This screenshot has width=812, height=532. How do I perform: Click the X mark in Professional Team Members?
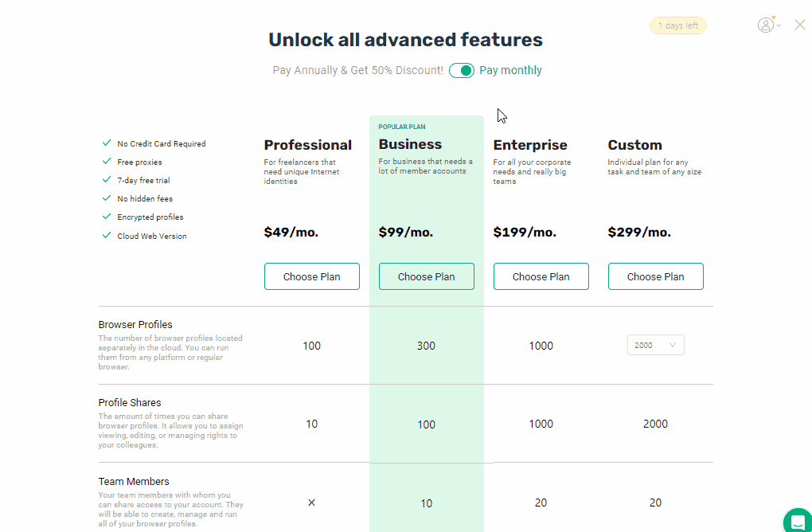point(311,503)
